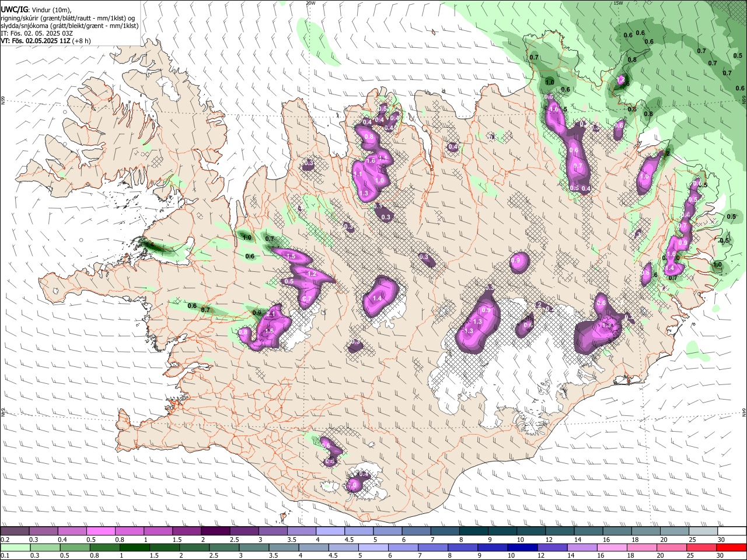Image resolution: width=747 pixels, height=560 pixels.
Task: Click the '20W' longitude label on the top edge
Action: pos(310,3)
